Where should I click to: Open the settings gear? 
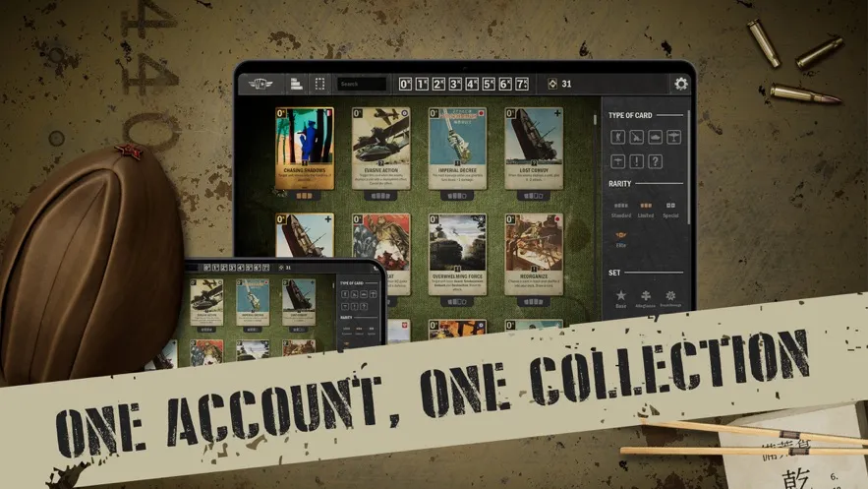tap(681, 84)
